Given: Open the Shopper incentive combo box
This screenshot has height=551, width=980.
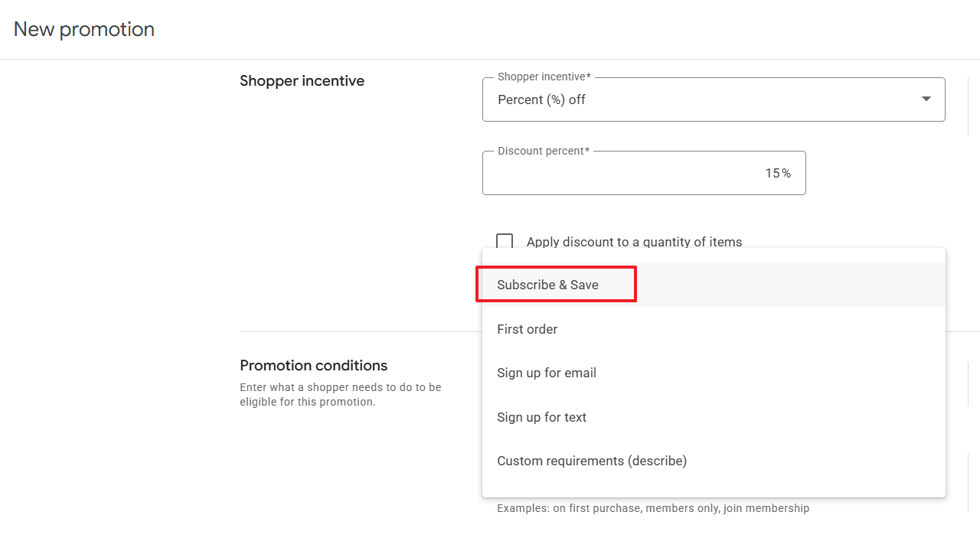Looking at the screenshot, I should point(712,99).
